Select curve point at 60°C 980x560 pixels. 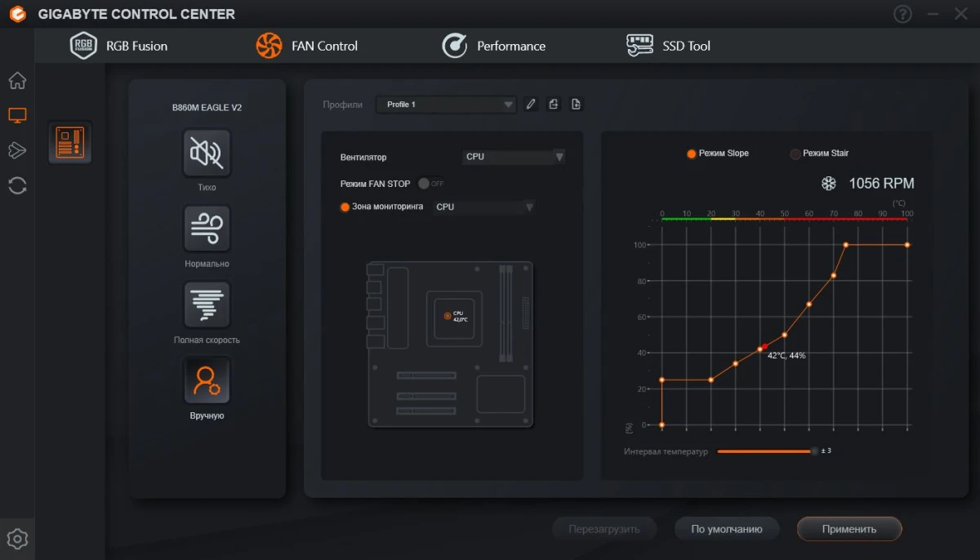(x=809, y=304)
